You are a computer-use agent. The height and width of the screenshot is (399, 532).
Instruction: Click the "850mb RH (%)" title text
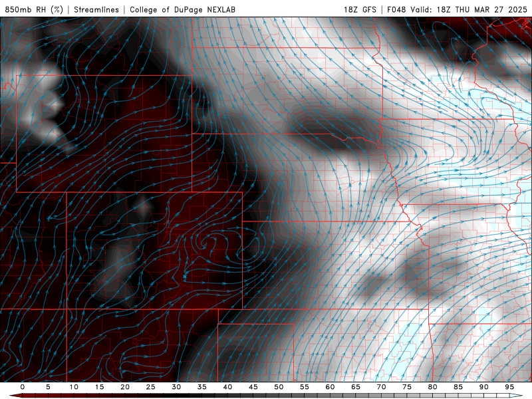tap(34, 9)
